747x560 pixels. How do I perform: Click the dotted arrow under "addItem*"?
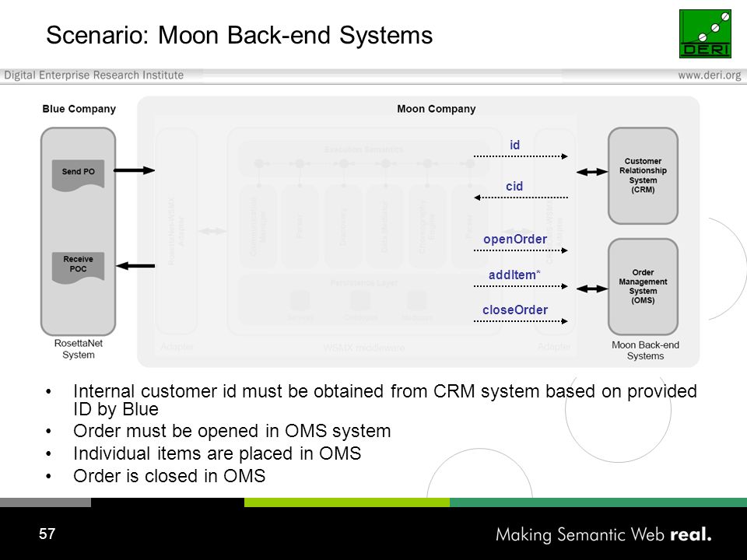coord(521,286)
